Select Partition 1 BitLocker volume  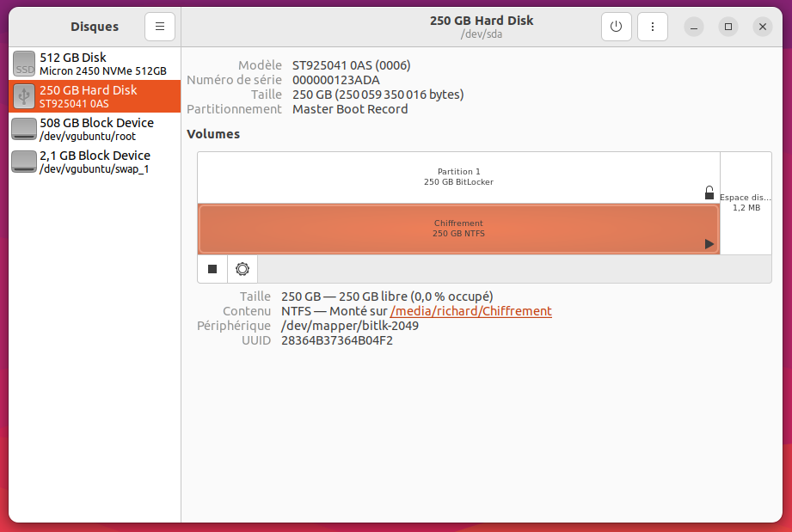click(x=458, y=177)
